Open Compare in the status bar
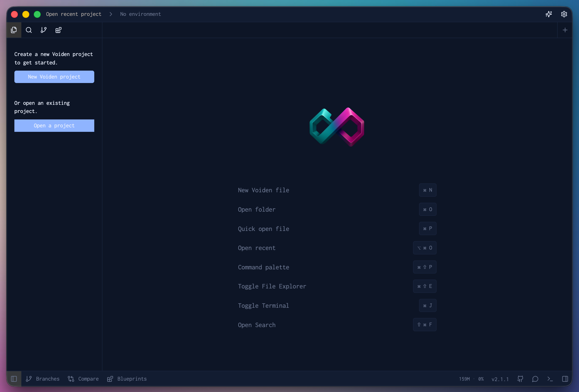The height and width of the screenshot is (392, 579). 83,379
